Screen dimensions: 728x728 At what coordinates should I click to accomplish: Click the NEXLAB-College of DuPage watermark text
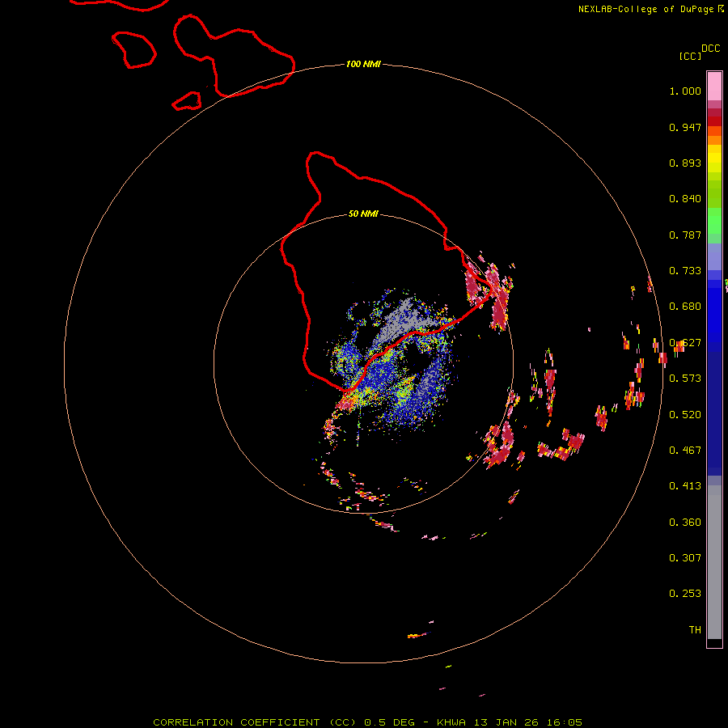645,9
